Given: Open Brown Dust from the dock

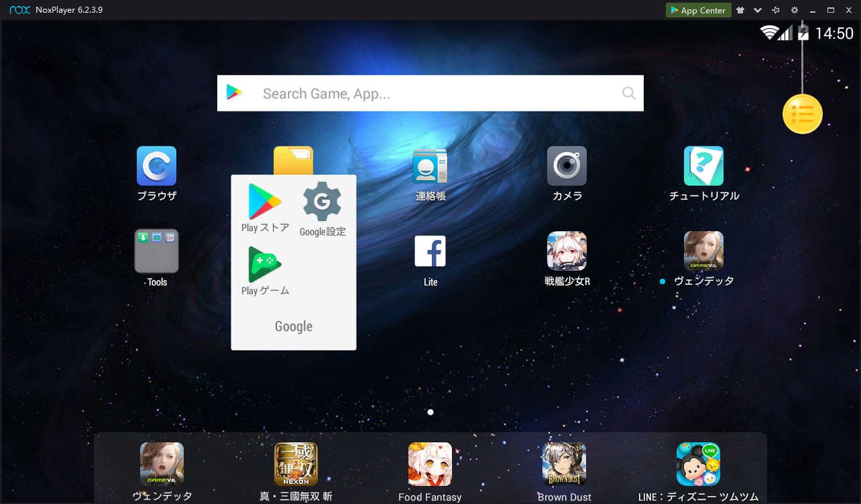Looking at the screenshot, I should pos(564,464).
